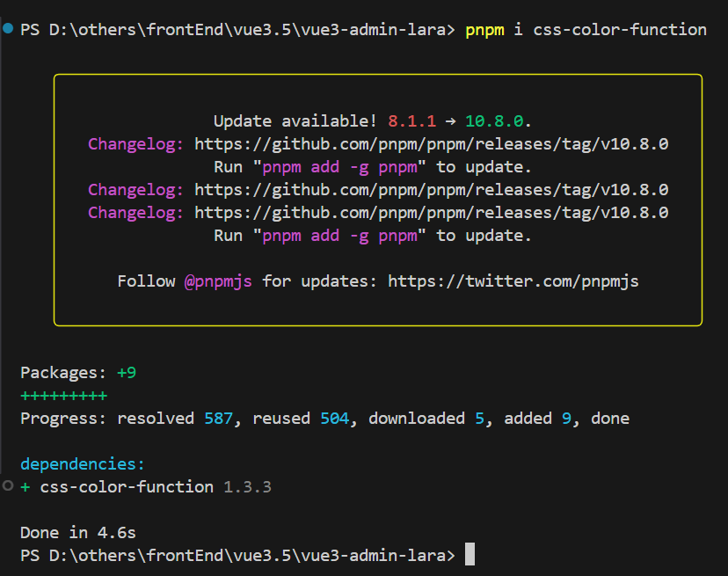Click the blue command decoration dot
The image size is (728, 576).
[x=8, y=28]
